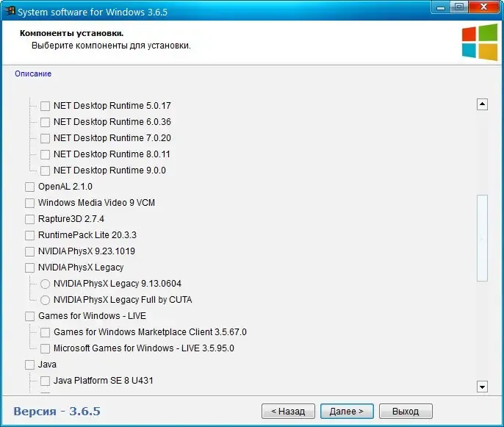The image size is (504, 427).
Task: Select NET Desktop Runtime 8.0.11 checkbox
Action: tap(45, 154)
